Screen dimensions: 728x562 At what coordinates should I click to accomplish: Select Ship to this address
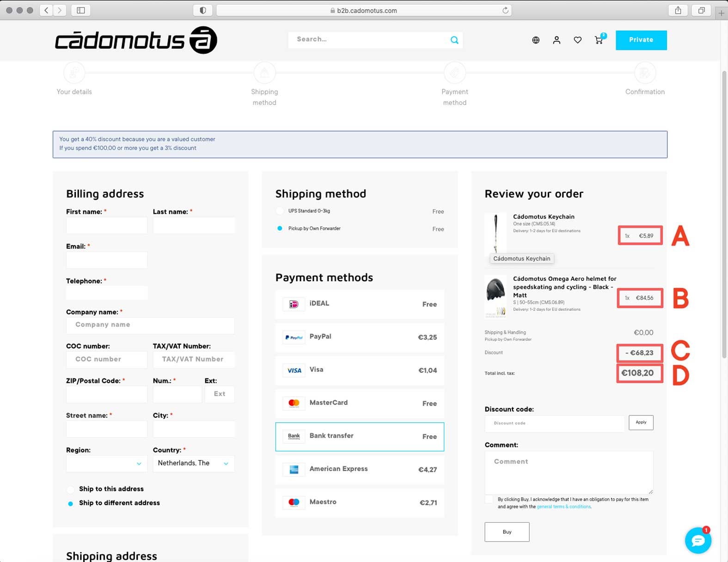[70, 489]
